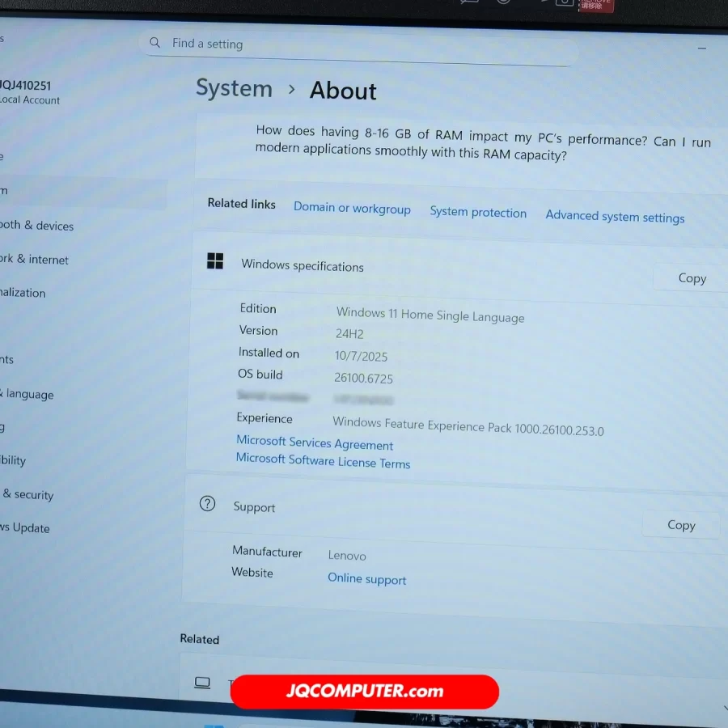Minimize the Settings window
Image resolution: width=728 pixels, height=728 pixels.
click(x=701, y=49)
